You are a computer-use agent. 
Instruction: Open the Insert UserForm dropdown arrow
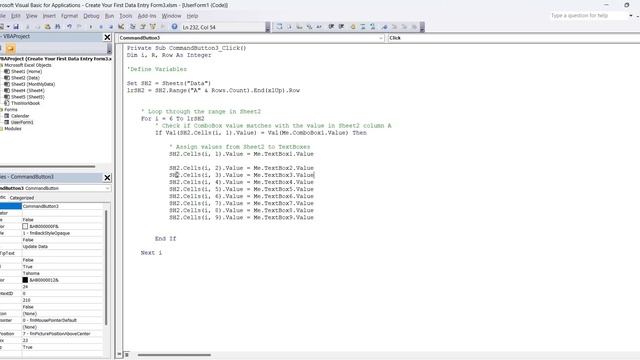pyautogui.click(x=8, y=27)
